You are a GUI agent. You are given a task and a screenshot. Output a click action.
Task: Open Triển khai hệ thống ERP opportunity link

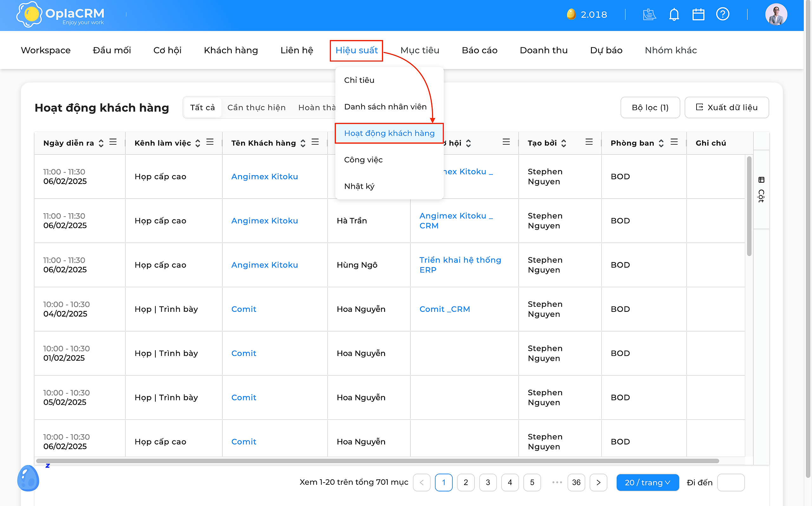[x=460, y=265]
